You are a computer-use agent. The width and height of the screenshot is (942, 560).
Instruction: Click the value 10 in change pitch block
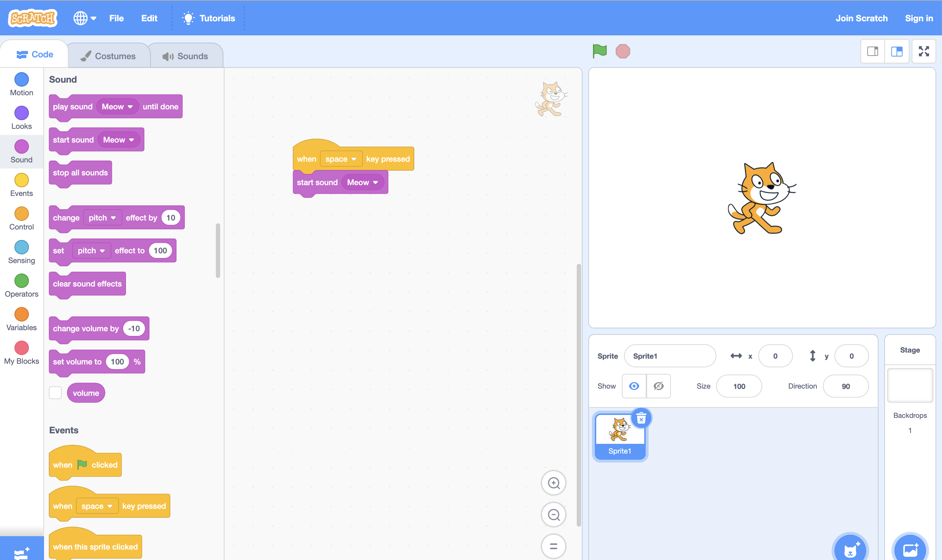point(171,218)
